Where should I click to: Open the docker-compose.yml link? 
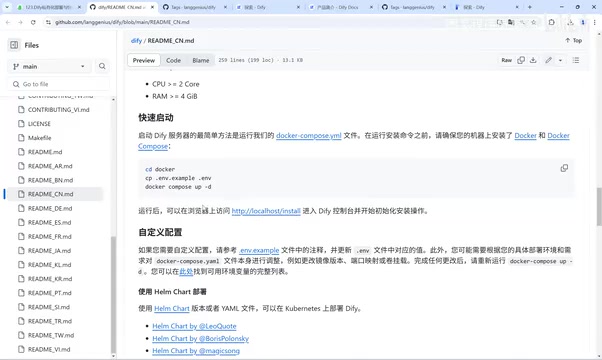pos(309,135)
